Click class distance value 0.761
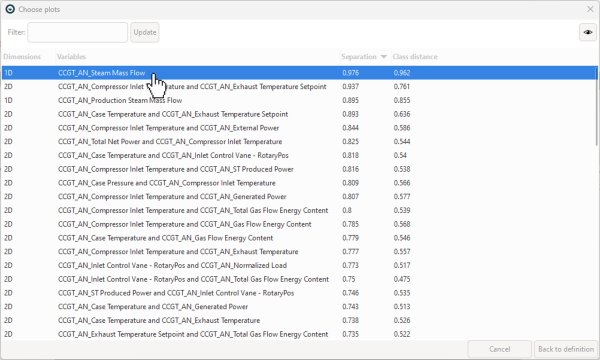 (x=402, y=86)
